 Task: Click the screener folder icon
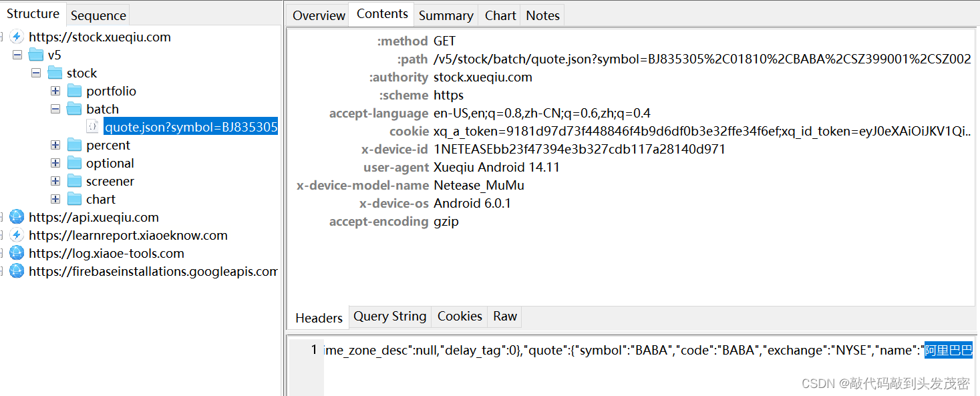(75, 181)
